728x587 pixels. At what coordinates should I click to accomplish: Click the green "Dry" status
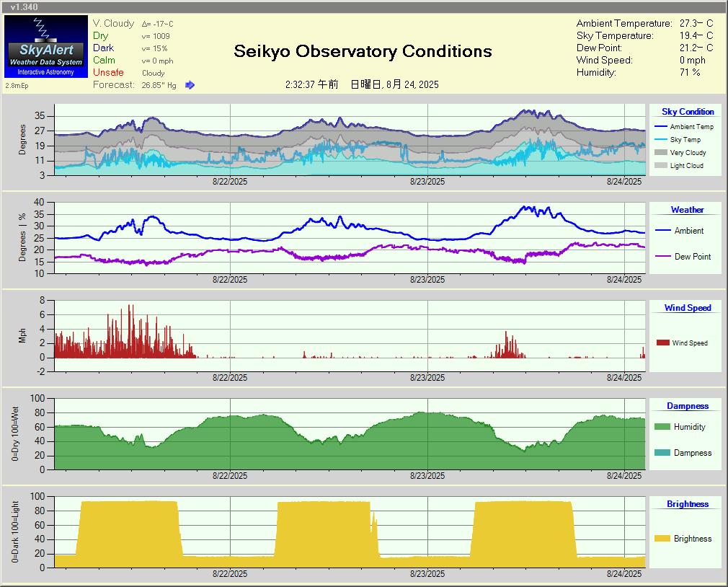100,36
